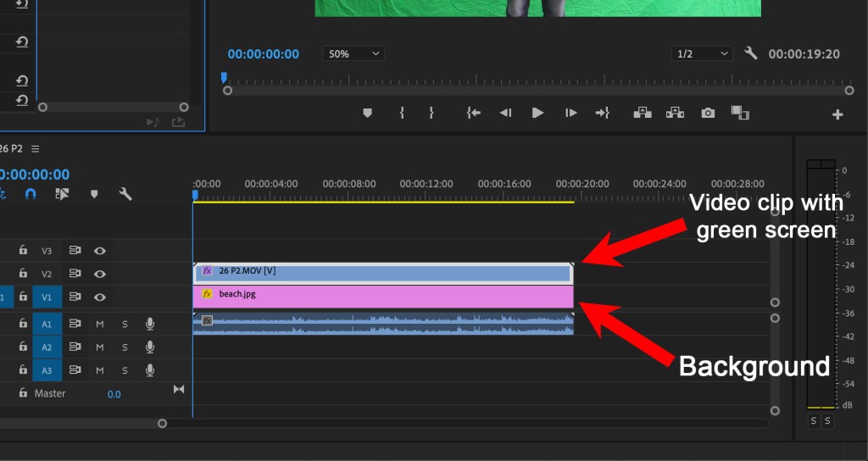Mute track A1
Screen dimensions: 868x461
tap(100, 324)
